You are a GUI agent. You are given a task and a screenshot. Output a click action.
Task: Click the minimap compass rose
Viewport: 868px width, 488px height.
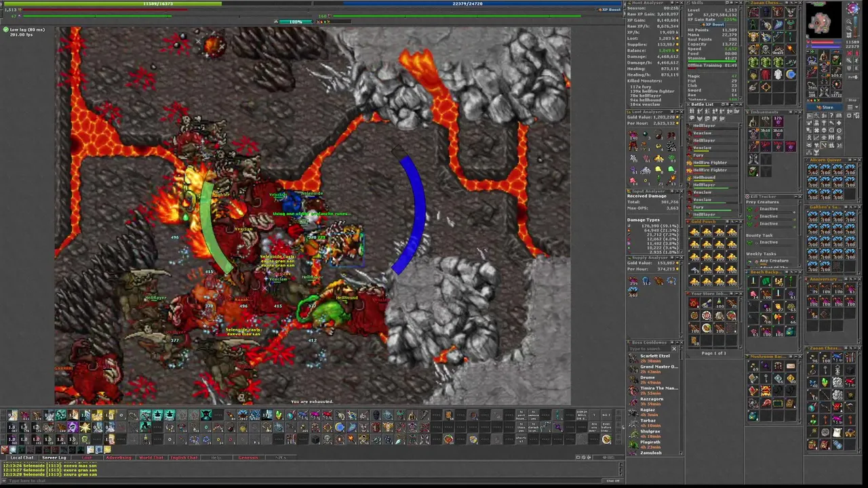tap(853, 8)
